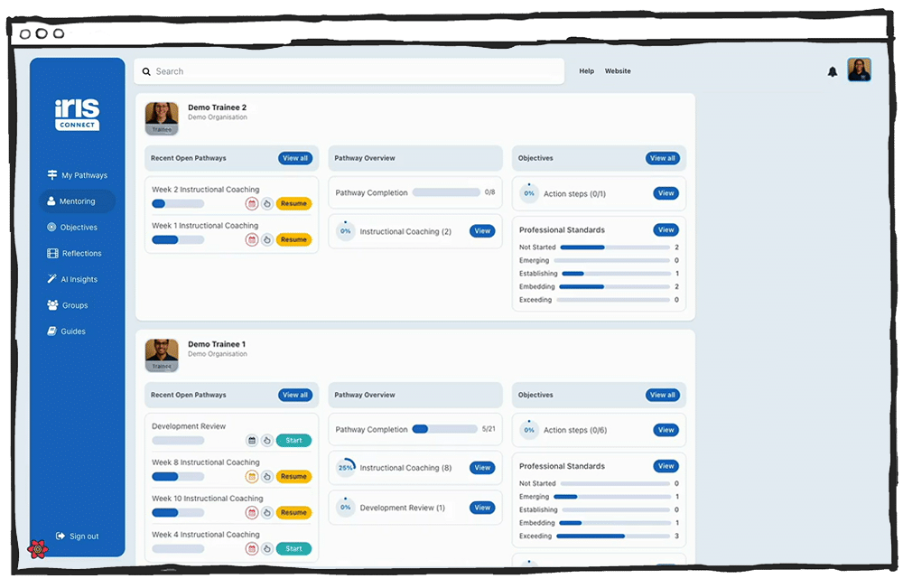View Action steps (0/1)
This screenshot has width=903, height=588.
coord(666,193)
